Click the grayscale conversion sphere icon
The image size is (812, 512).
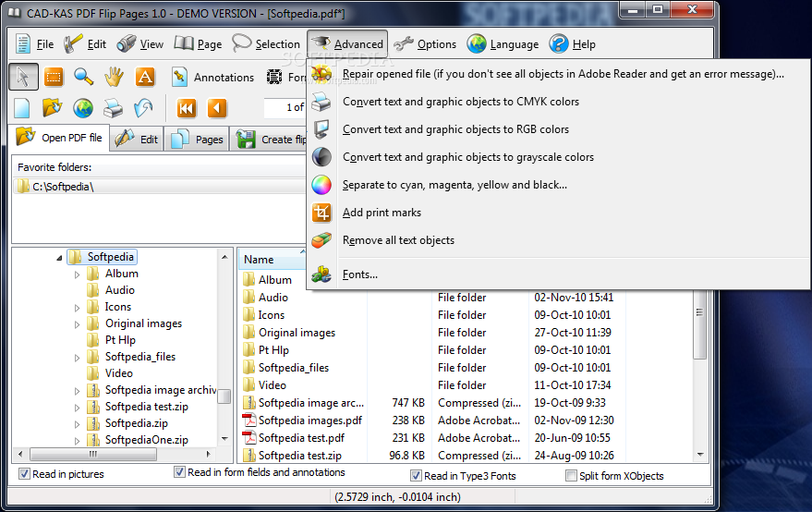pos(321,157)
